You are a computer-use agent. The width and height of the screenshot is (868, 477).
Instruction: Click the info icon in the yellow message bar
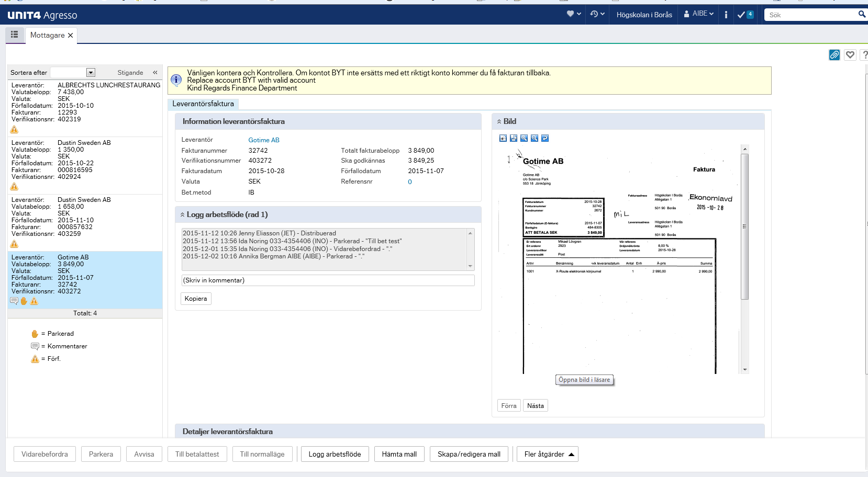(176, 80)
